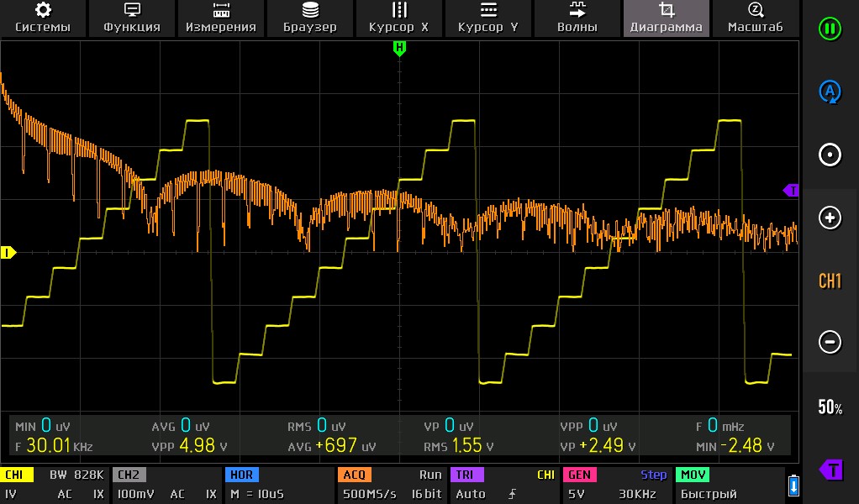The width and height of the screenshot is (859, 504).
Task: Open the Волны waveform menu
Action: (577, 18)
